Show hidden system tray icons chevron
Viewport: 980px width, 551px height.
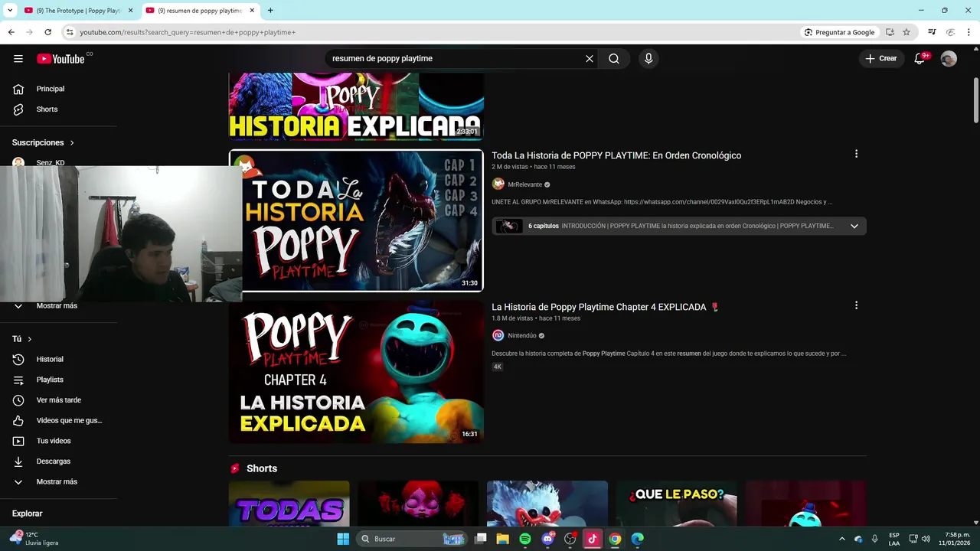point(842,539)
